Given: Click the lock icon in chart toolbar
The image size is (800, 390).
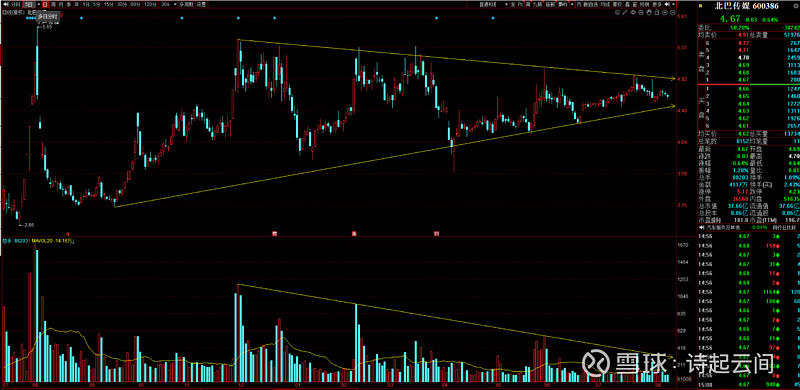Looking at the screenshot, I should coord(657,13).
